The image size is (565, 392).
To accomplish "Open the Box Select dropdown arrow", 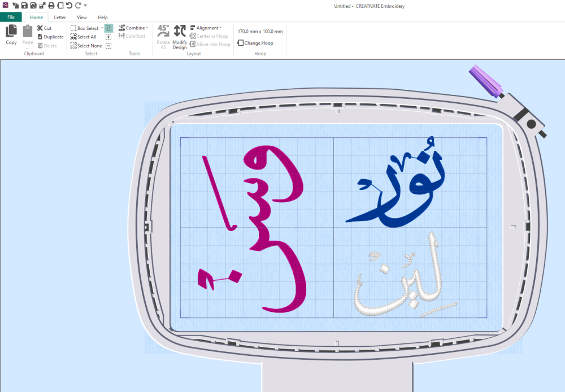I will (102, 28).
